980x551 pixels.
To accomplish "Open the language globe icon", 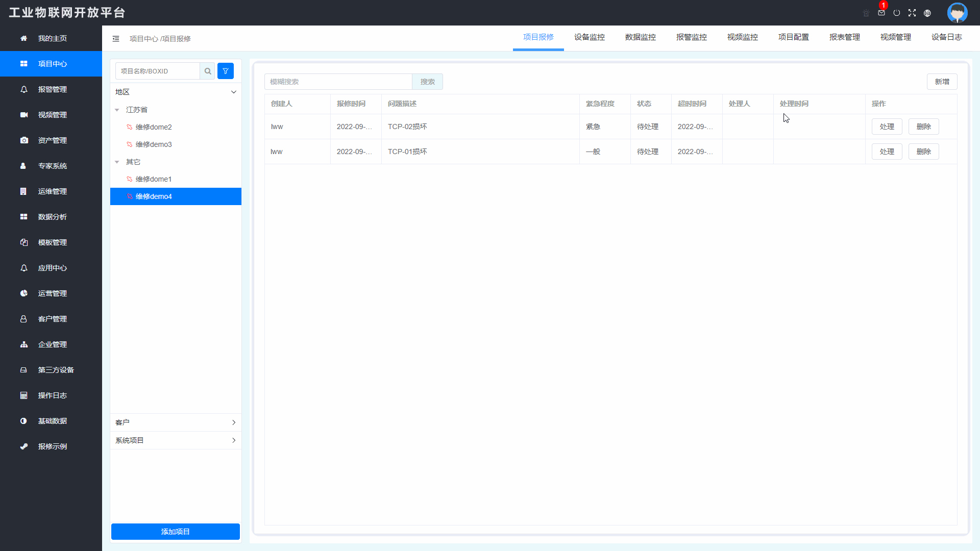I will [x=927, y=13].
